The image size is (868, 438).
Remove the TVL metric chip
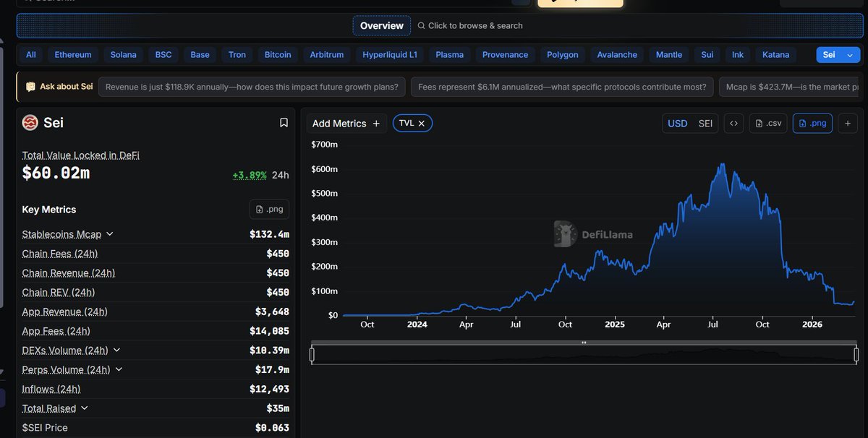[x=422, y=124]
